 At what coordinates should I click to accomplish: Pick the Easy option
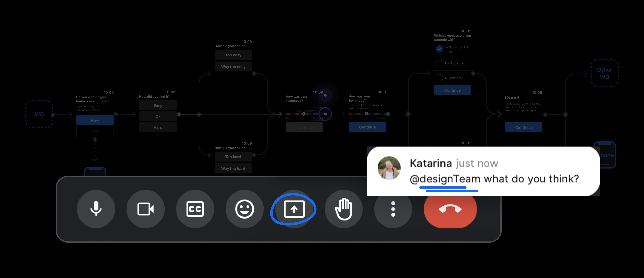pos(158,105)
